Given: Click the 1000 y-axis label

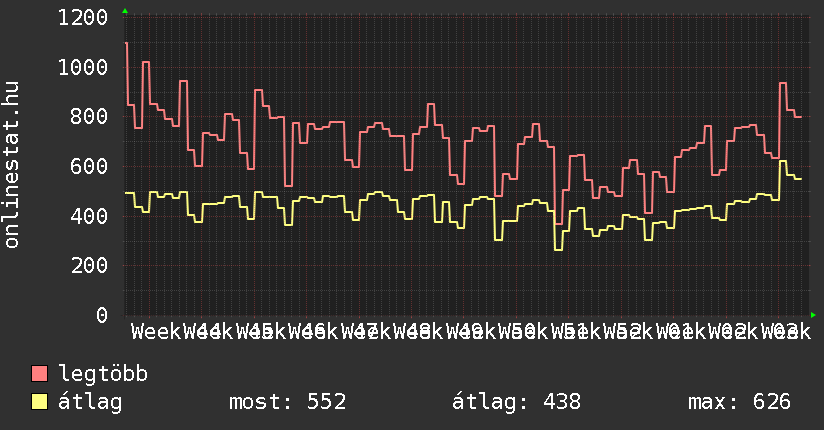Looking at the screenshot, I should click(83, 67).
